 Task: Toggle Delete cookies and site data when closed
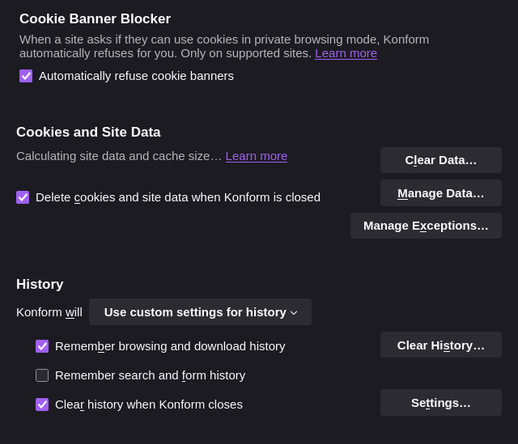pyautogui.click(x=23, y=197)
